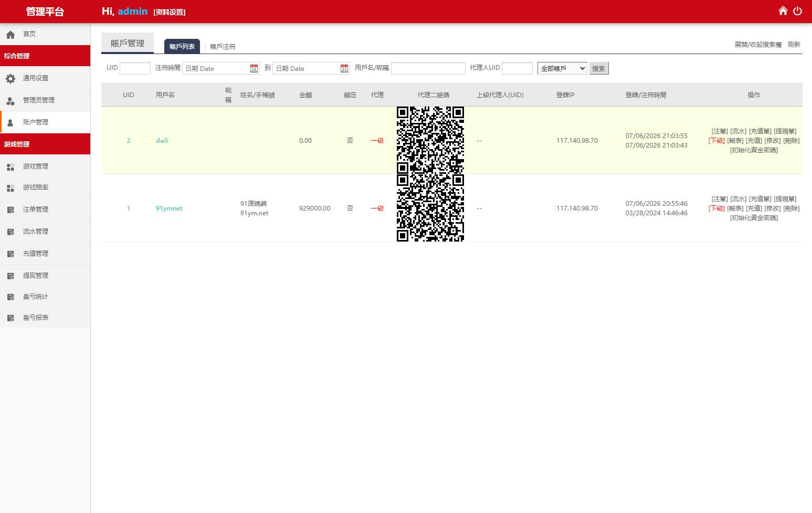Image resolution: width=812 pixels, height=513 pixels.
Task: Click 流水 for user daili
Action: coord(739,131)
